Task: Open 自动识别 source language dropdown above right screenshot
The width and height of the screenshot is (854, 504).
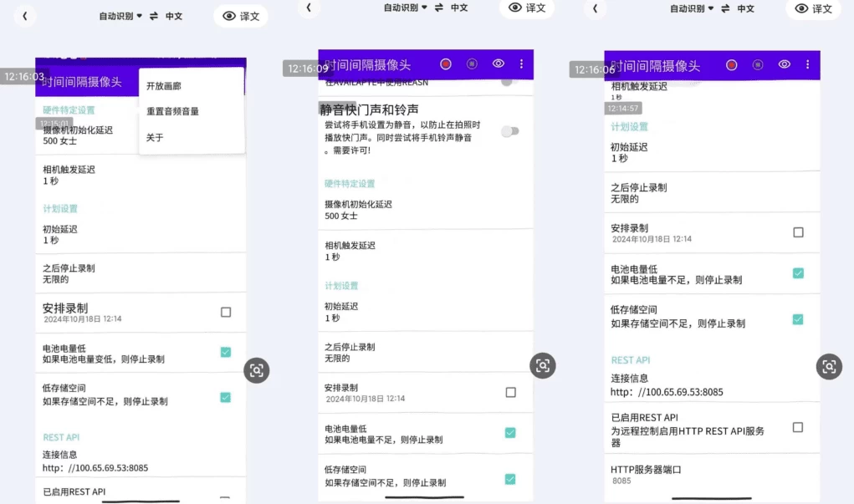Action: pyautogui.click(x=691, y=9)
